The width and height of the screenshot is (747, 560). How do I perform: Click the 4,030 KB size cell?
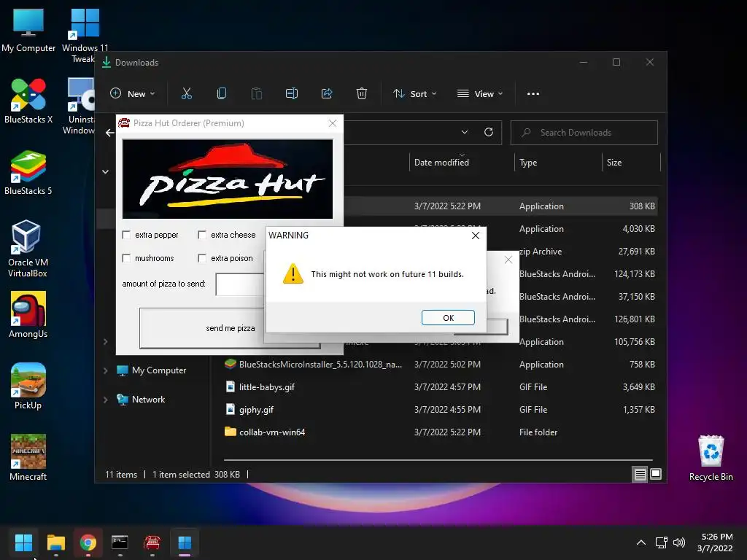click(638, 229)
